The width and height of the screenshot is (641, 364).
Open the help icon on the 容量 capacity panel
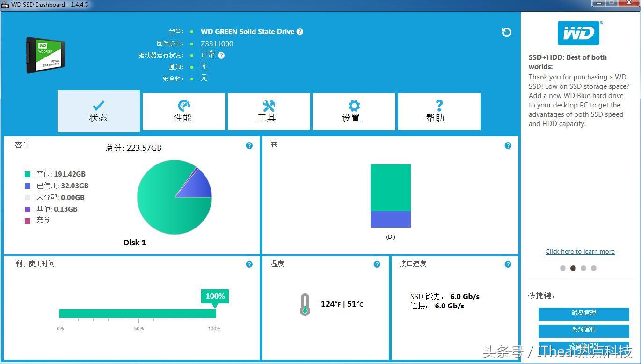point(249,145)
